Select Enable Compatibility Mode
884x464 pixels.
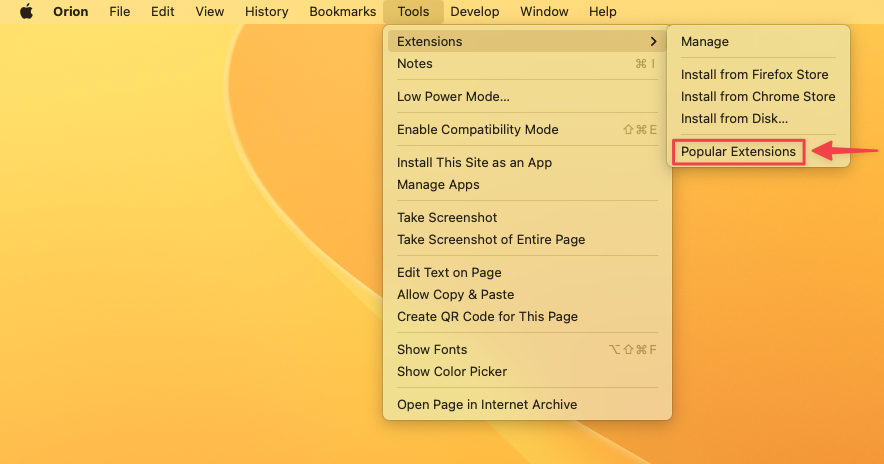point(527,130)
